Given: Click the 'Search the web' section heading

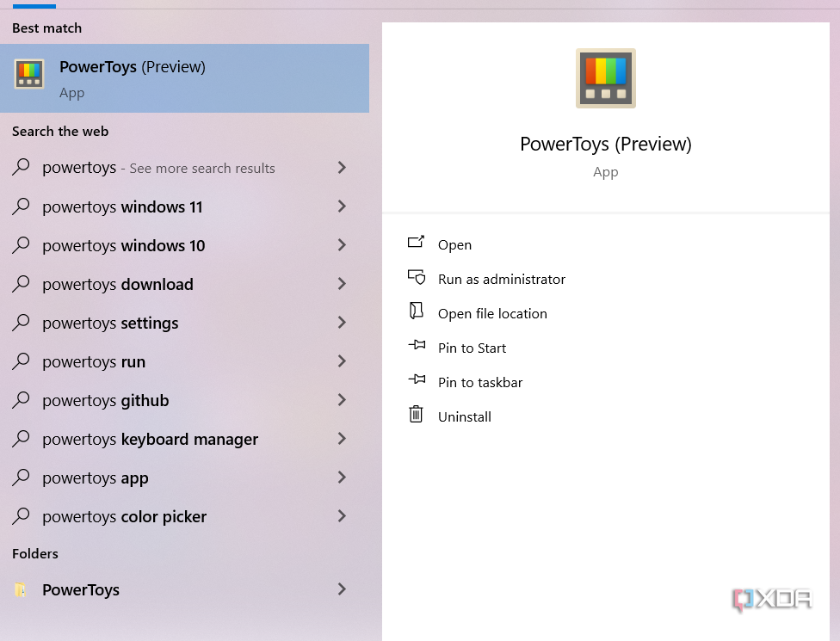Looking at the screenshot, I should [x=60, y=131].
